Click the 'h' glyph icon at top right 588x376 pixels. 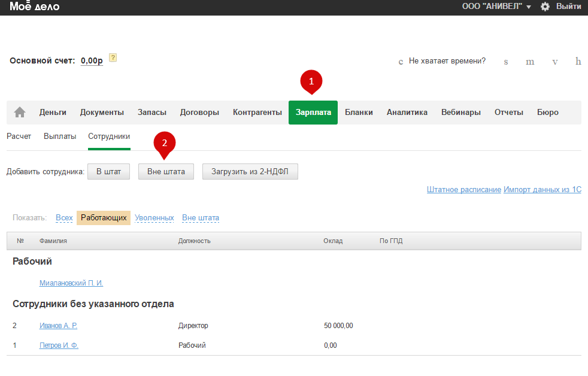click(x=578, y=62)
